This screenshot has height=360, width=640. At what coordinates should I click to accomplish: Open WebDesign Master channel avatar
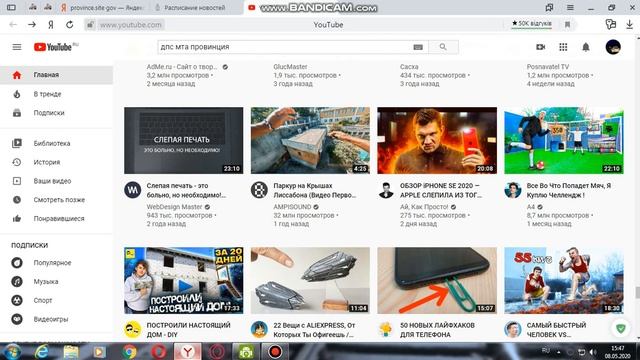(x=133, y=190)
